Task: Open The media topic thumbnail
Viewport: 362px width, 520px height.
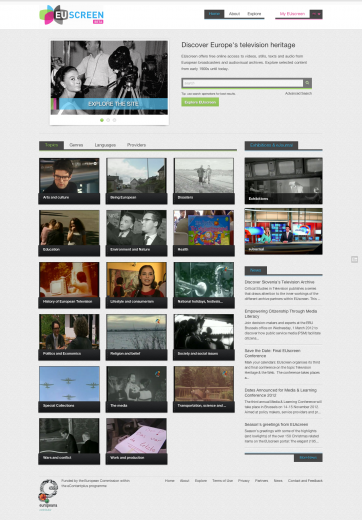Action: [x=136, y=389]
